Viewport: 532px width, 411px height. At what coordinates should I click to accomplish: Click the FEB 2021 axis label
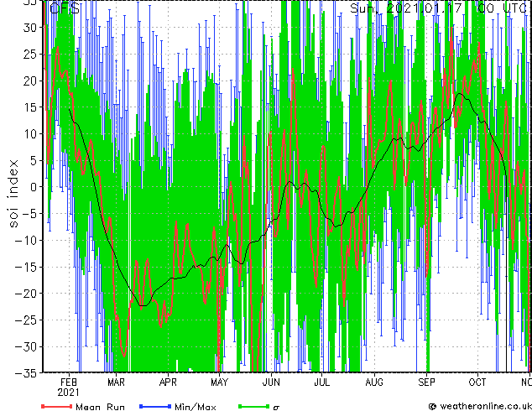[x=69, y=388]
